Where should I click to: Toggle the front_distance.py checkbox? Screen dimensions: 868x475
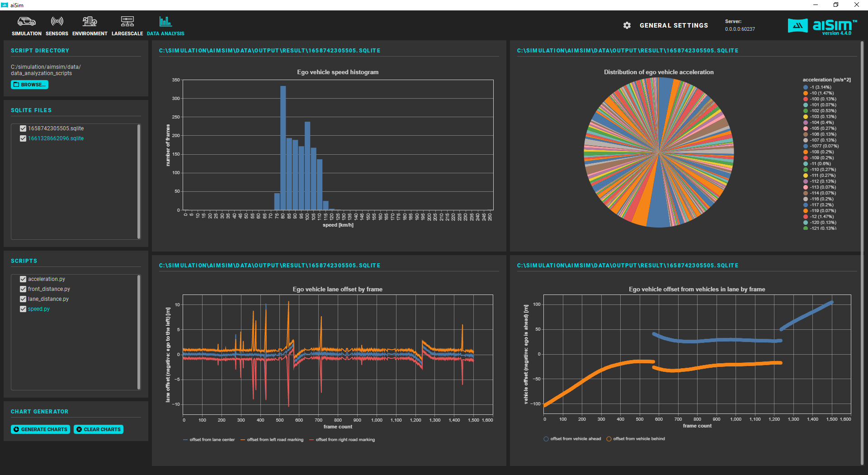pyautogui.click(x=23, y=289)
